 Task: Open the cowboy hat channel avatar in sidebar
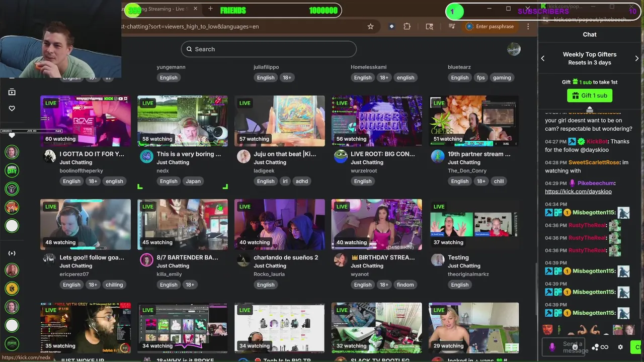[x=12, y=189]
